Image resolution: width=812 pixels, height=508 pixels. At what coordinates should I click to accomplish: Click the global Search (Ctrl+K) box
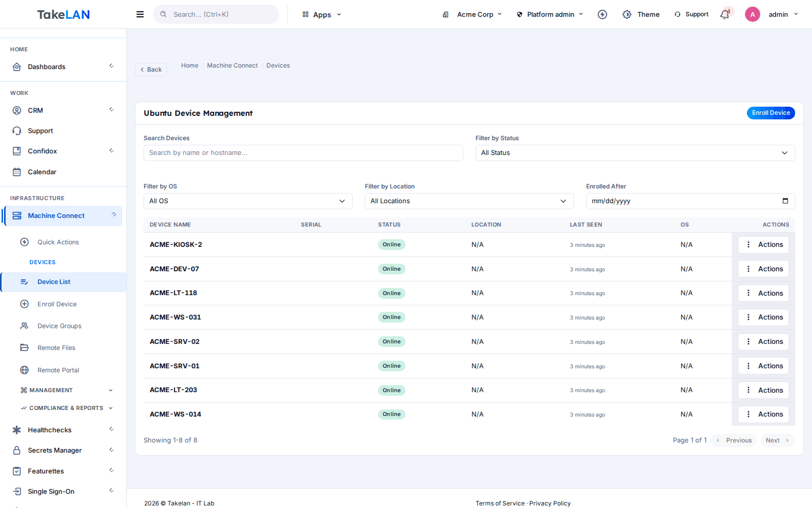tap(216, 14)
